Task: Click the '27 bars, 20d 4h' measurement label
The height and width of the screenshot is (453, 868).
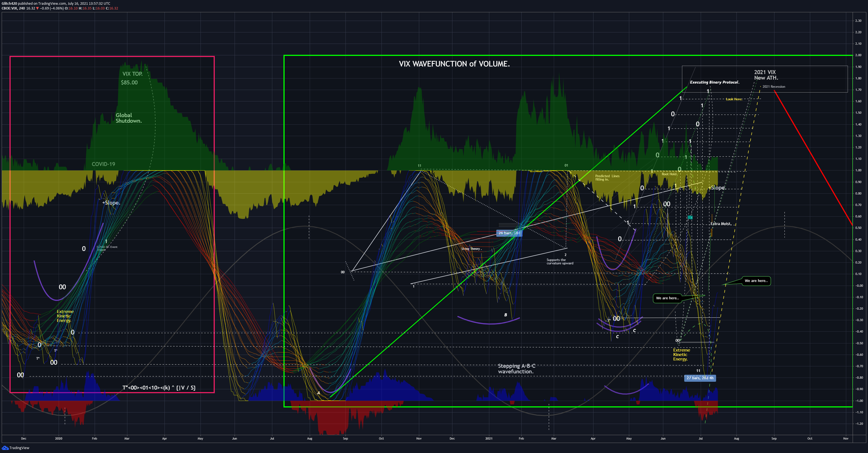Action: [700, 378]
